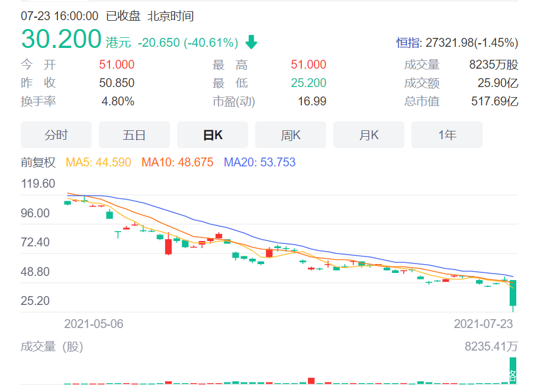Click the large green candle on 2021-07-23
The image size is (537, 392).
(513, 293)
